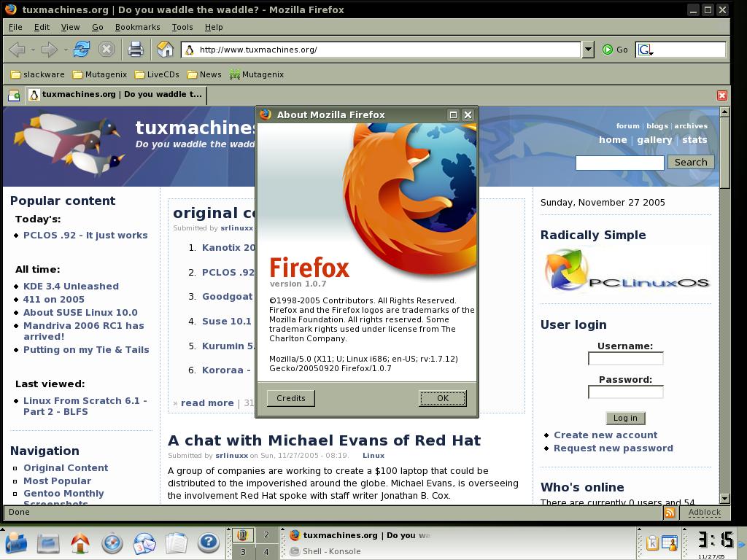The width and height of the screenshot is (747, 560).
Task: Focus the toolbar web search field
Action: [x=689, y=50]
